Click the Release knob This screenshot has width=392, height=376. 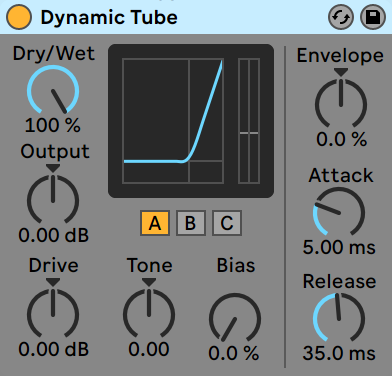339,318
